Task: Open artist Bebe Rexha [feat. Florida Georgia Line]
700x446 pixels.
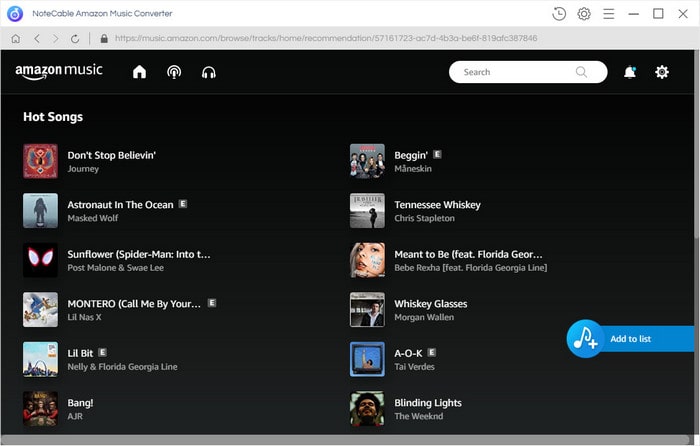Action: click(471, 267)
